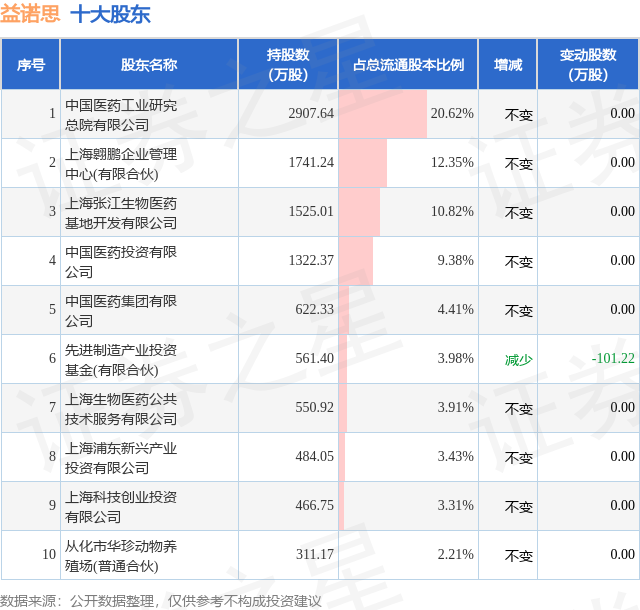This screenshot has height=610, width=640.
Task: Click 不变 in the 中国医药工业研究总院 row
Action: tap(519, 115)
